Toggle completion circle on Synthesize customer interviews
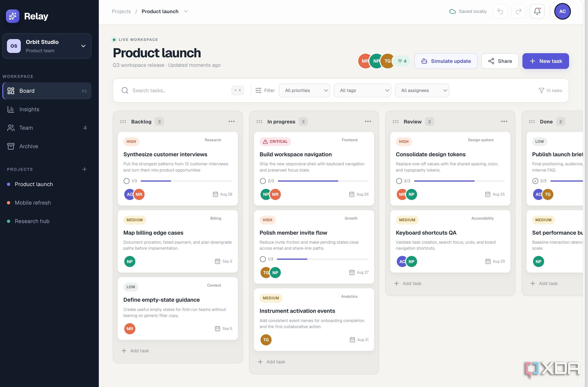This screenshot has height=387, width=588. pyautogui.click(x=127, y=181)
